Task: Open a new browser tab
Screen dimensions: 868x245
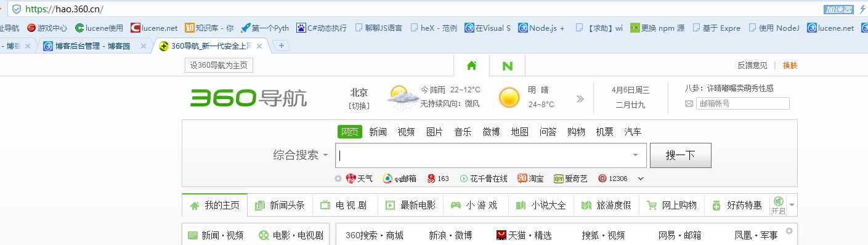Action: coord(281,46)
